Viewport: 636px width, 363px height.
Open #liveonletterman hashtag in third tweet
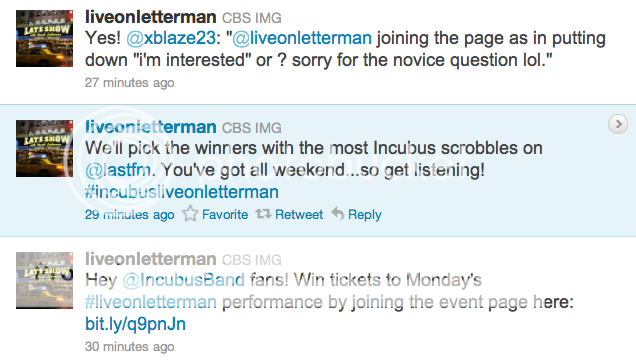click(x=151, y=302)
